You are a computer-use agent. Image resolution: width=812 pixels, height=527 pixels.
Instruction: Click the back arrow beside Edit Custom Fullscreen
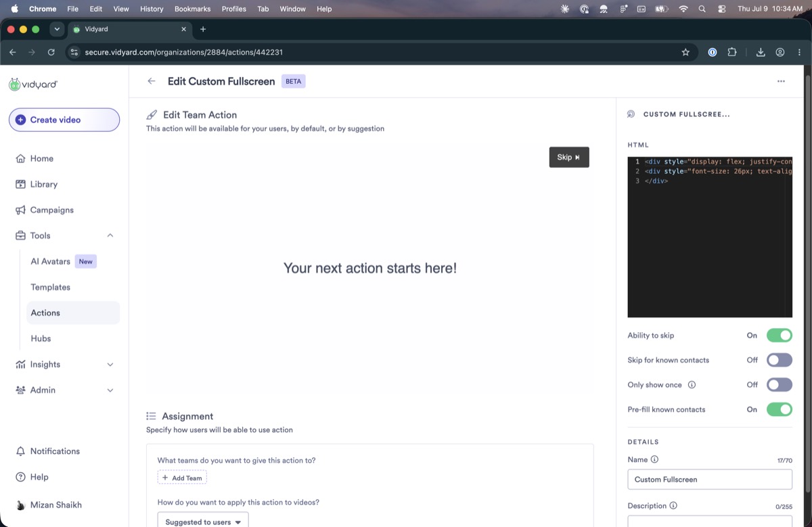pos(152,81)
